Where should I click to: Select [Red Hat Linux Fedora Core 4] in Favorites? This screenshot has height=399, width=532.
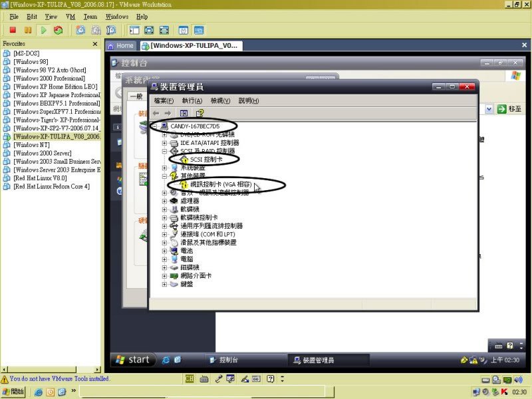click(x=51, y=187)
